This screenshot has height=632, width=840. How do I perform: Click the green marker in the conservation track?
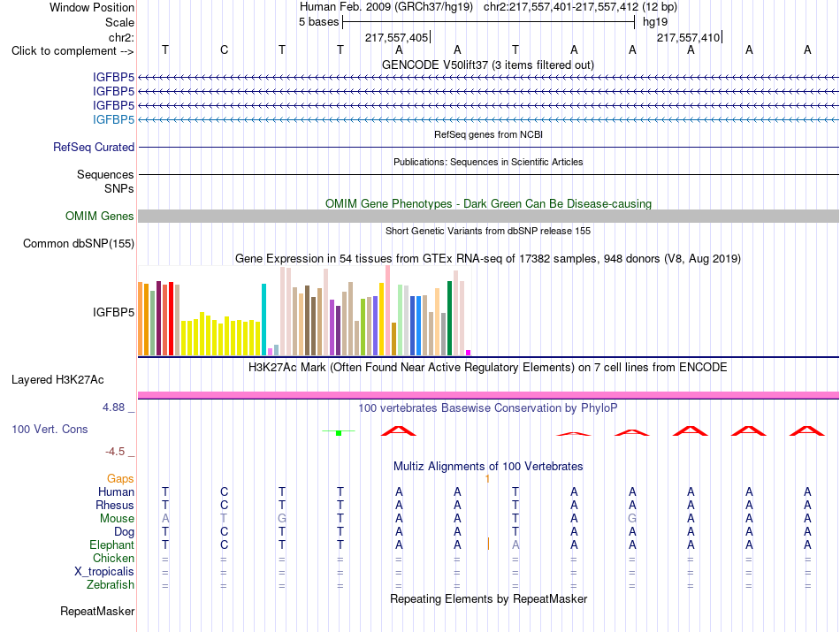339,433
